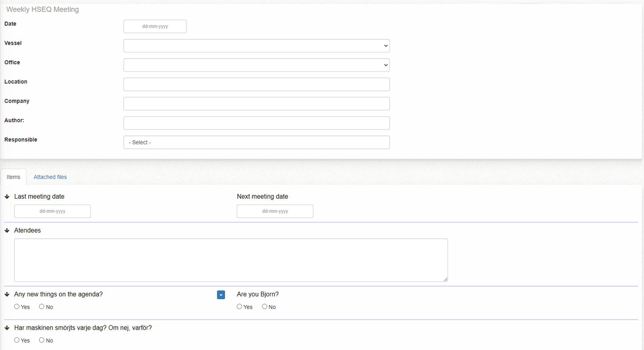Viewport: 644px width, 350px height.
Task: Switch to the Items tab
Action: click(13, 177)
